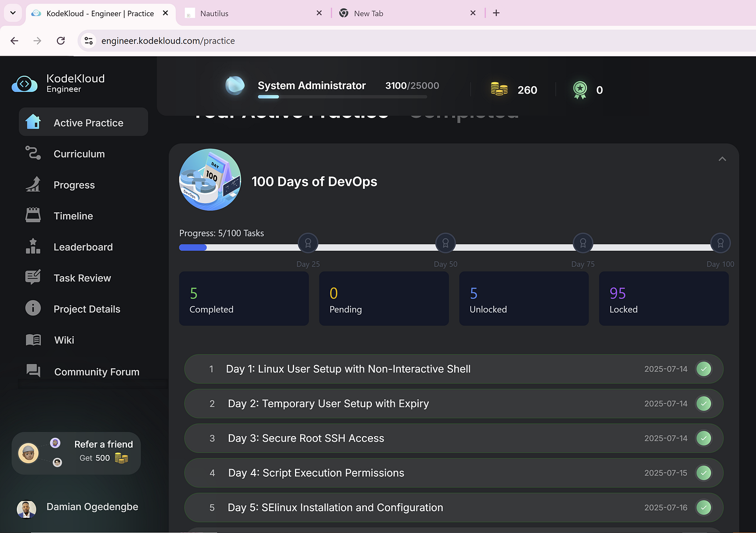The width and height of the screenshot is (756, 533).
Task: Toggle Day 1 task completion checkmark
Action: (703, 369)
